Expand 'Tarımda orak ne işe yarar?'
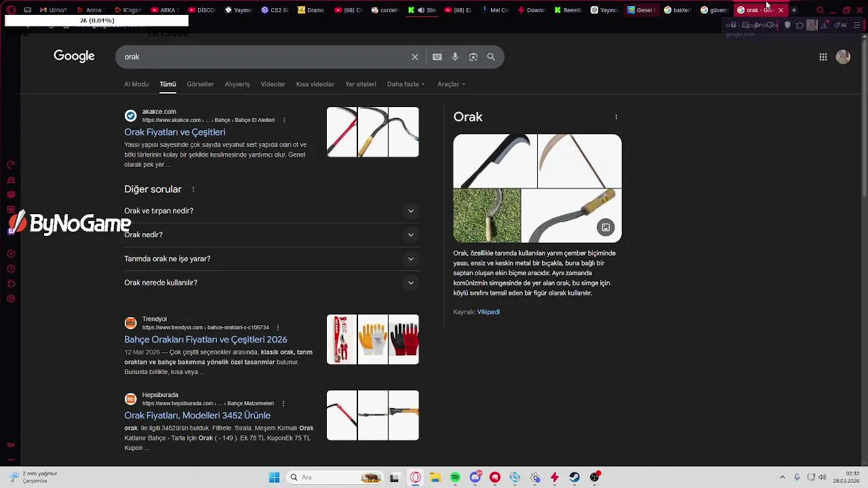868x488 pixels. coord(271,259)
